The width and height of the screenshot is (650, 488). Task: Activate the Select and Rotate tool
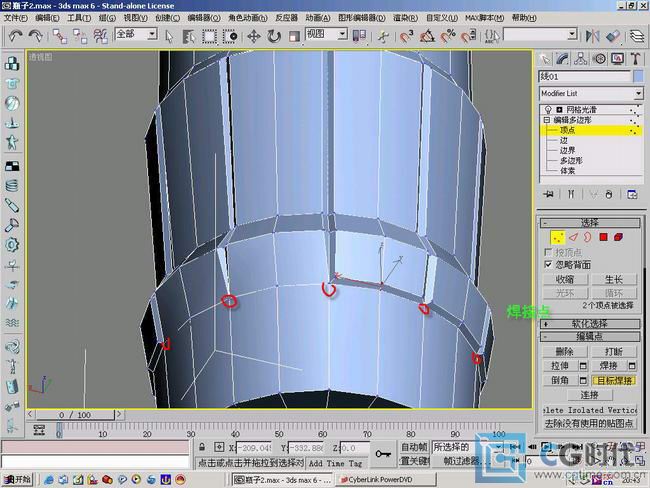coord(274,36)
